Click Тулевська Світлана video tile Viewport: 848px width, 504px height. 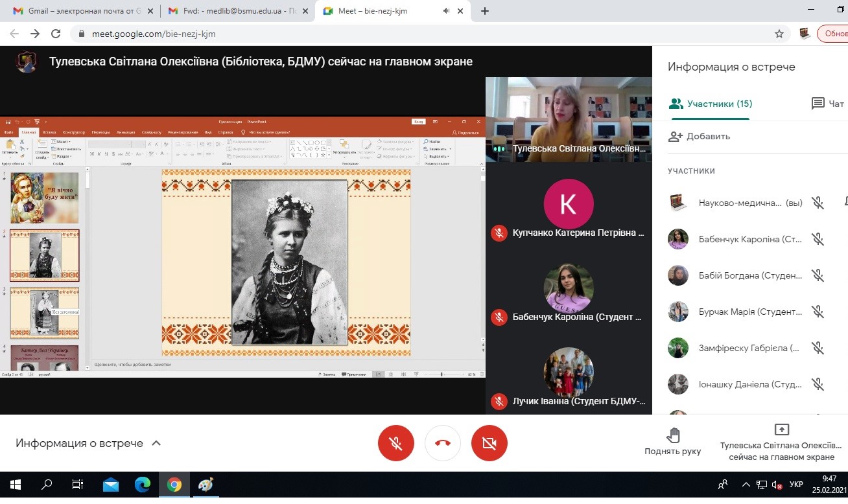569,119
